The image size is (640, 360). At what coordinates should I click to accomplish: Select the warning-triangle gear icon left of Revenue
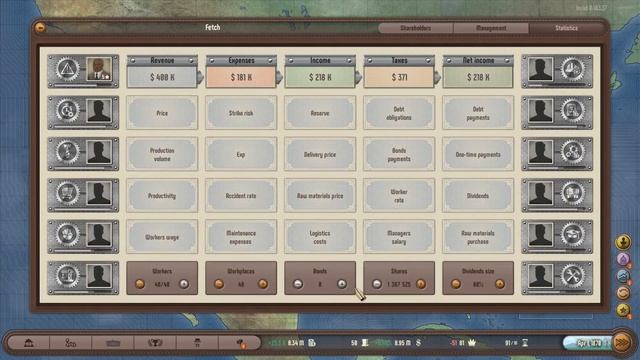point(67,69)
